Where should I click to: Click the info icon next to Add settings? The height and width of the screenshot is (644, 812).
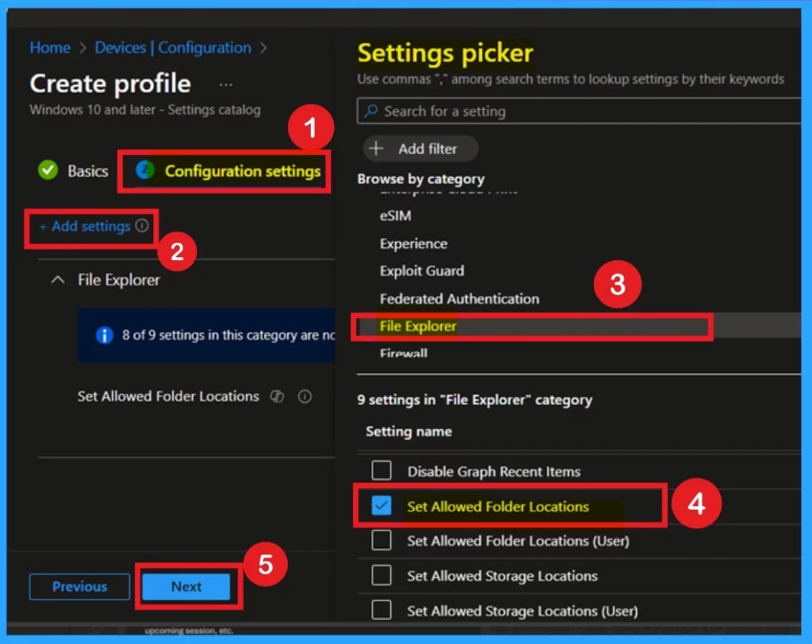coord(142,225)
